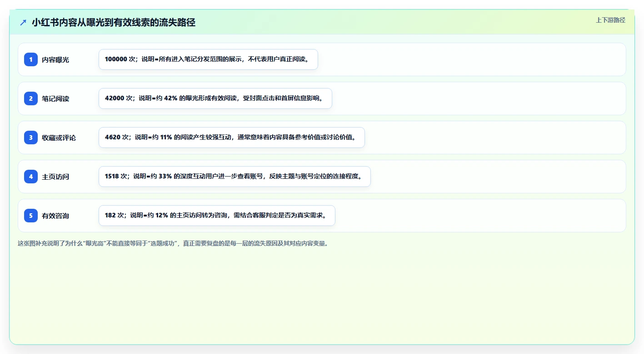
Task: Click the arrow icon beside the title
Action: click(23, 22)
